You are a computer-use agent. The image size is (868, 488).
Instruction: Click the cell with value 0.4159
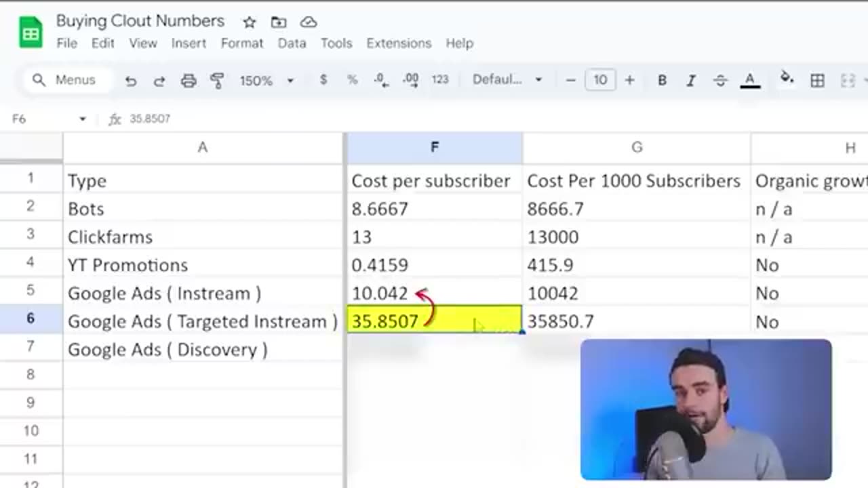pos(435,265)
